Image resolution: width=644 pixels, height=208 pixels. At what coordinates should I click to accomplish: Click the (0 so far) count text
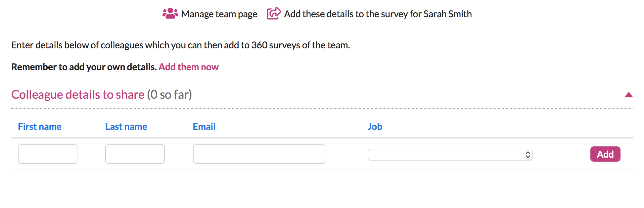(169, 95)
